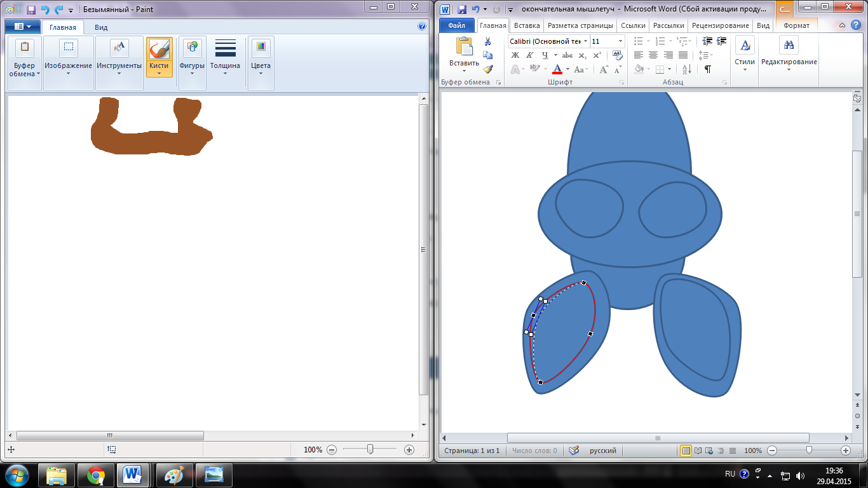Click Word's Copy icon
This screenshot has height=488, width=868.
tap(487, 55)
